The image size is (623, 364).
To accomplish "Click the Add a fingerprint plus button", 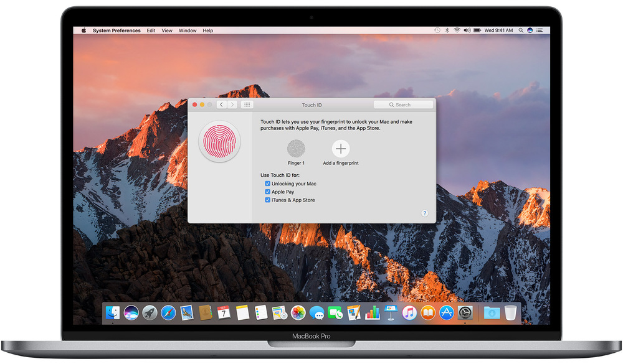I will click(x=341, y=148).
